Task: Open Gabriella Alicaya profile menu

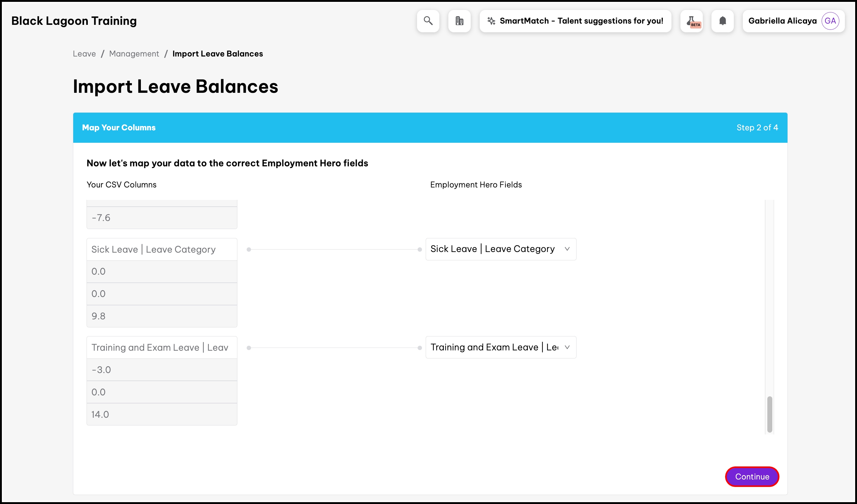Action: pyautogui.click(x=782, y=21)
